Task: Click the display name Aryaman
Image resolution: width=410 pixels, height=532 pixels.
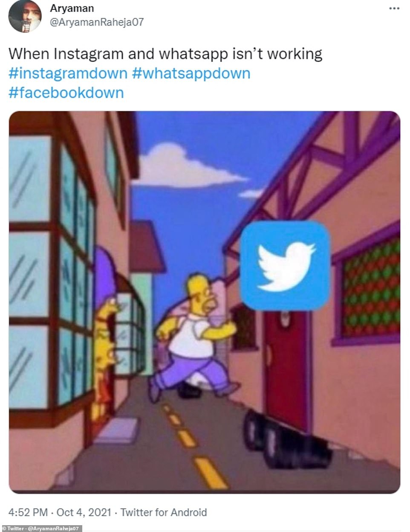Action: pyautogui.click(x=72, y=8)
